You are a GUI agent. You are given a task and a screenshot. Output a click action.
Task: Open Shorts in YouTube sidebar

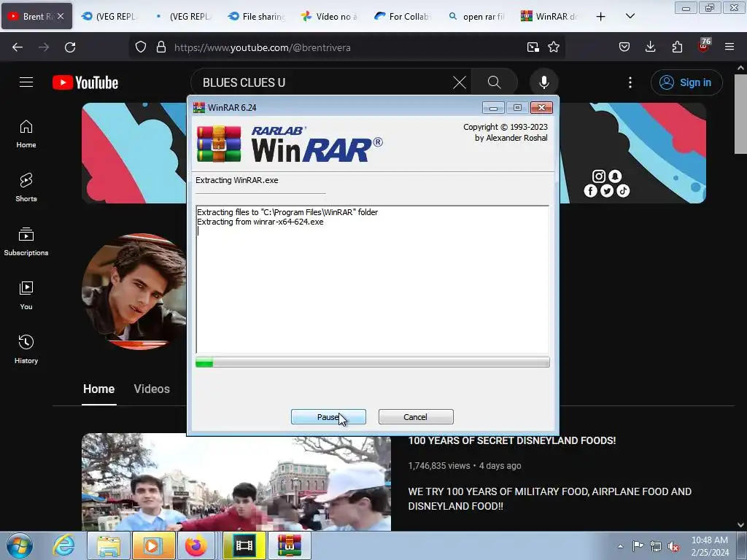click(26, 187)
